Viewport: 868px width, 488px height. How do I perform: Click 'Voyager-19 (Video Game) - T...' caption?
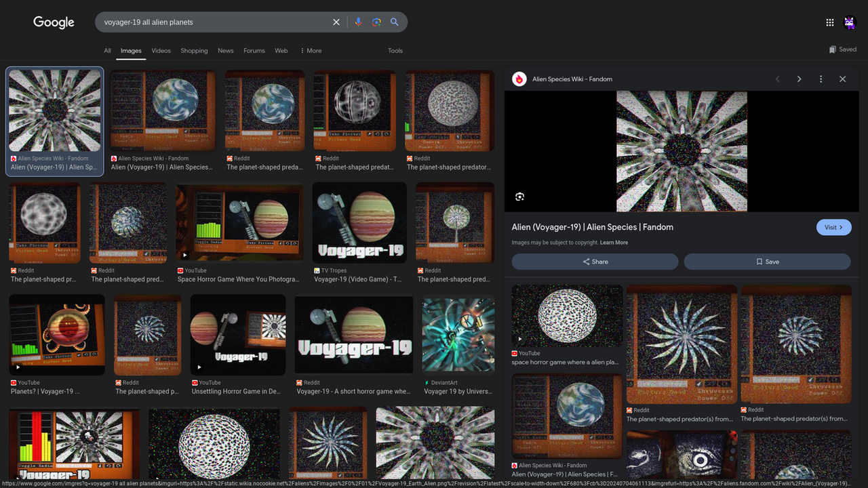click(356, 279)
